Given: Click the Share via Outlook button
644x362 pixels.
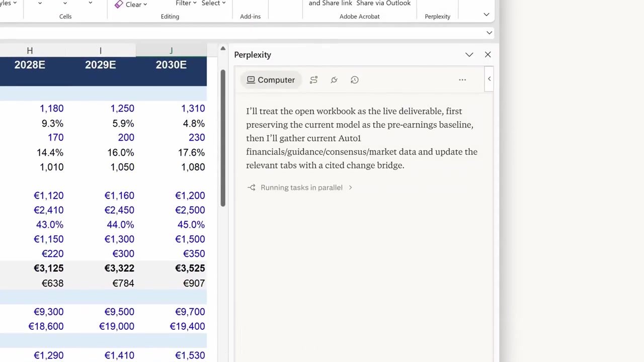Looking at the screenshot, I should pyautogui.click(x=383, y=4).
